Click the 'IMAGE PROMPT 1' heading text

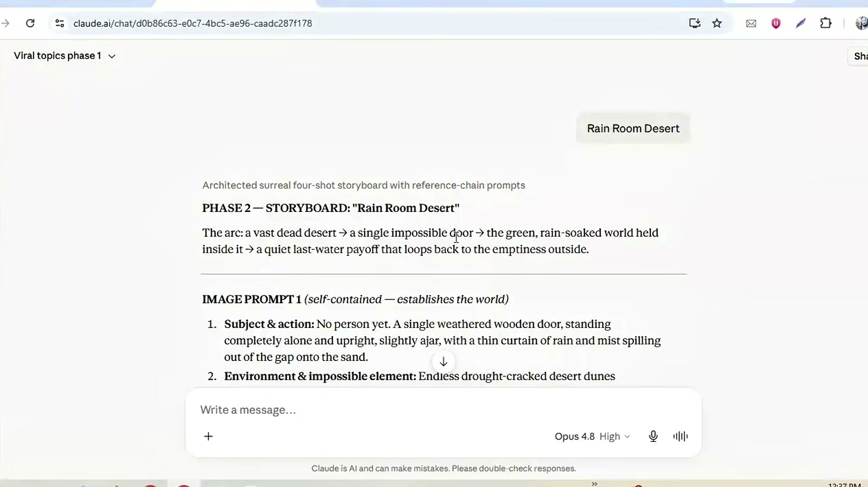point(251,299)
